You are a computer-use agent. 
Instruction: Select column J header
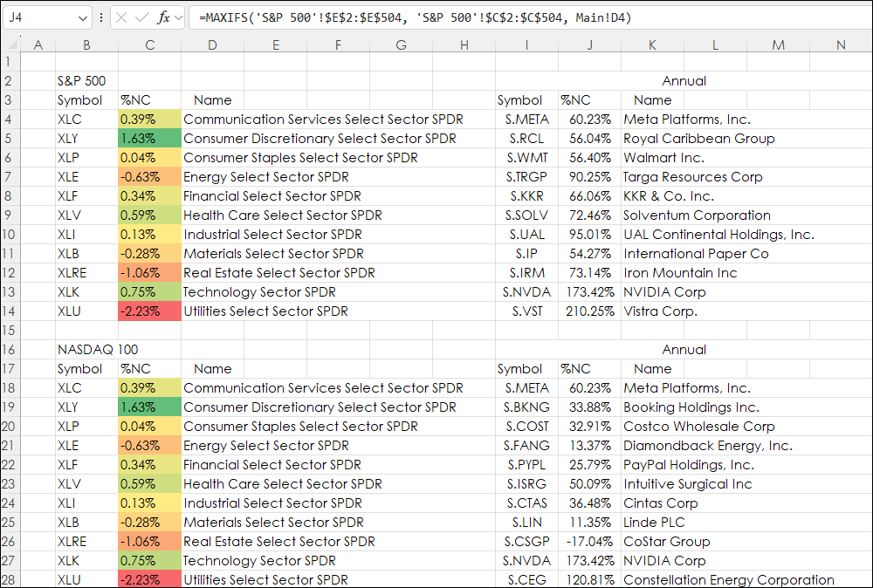[589, 44]
